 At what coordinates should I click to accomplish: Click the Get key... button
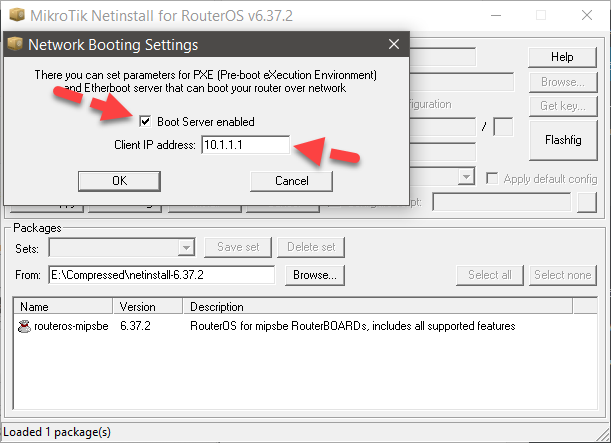pos(563,106)
